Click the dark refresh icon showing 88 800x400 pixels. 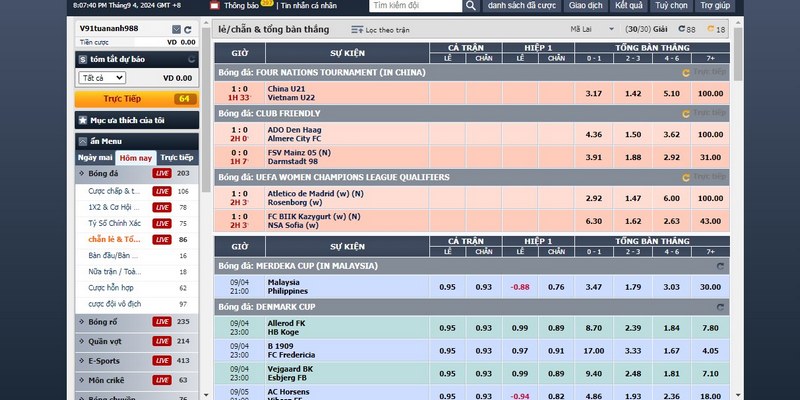[x=682, y=29]
